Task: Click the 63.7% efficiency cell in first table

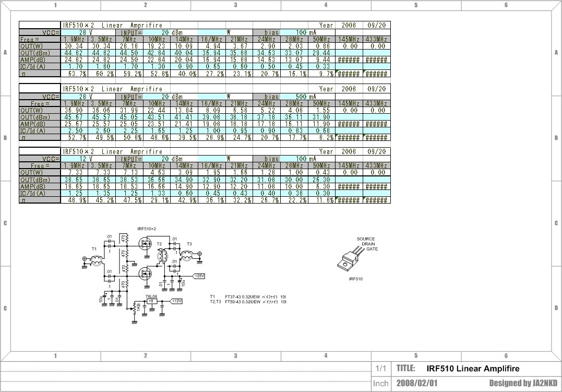Action: point(75,74)
